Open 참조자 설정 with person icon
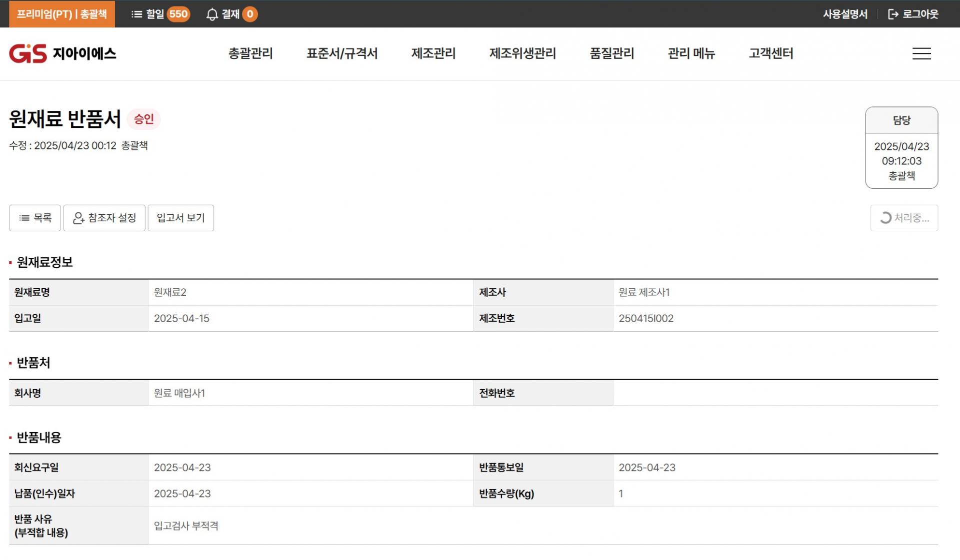This screenshot has height=560, width=960. coord(104,218)
